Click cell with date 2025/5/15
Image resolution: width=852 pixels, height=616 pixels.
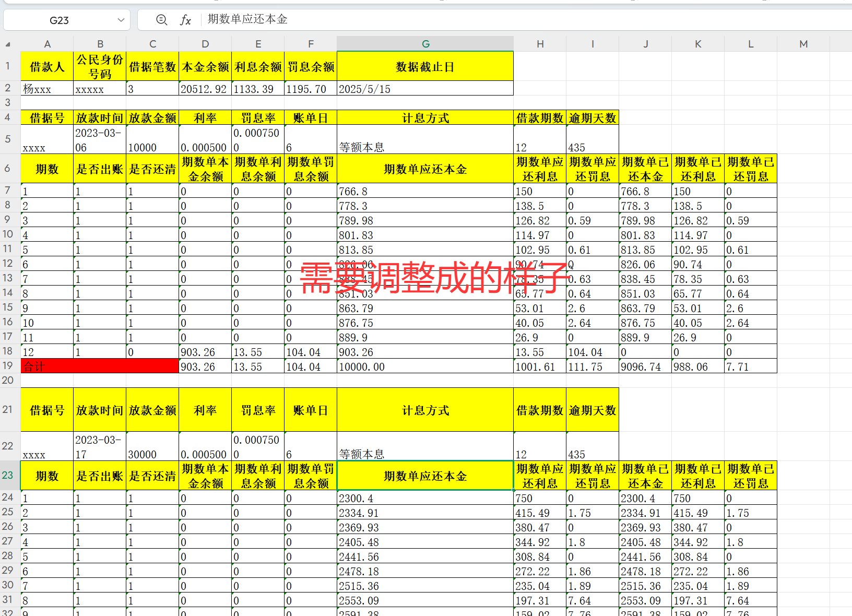tap(425, 88)
